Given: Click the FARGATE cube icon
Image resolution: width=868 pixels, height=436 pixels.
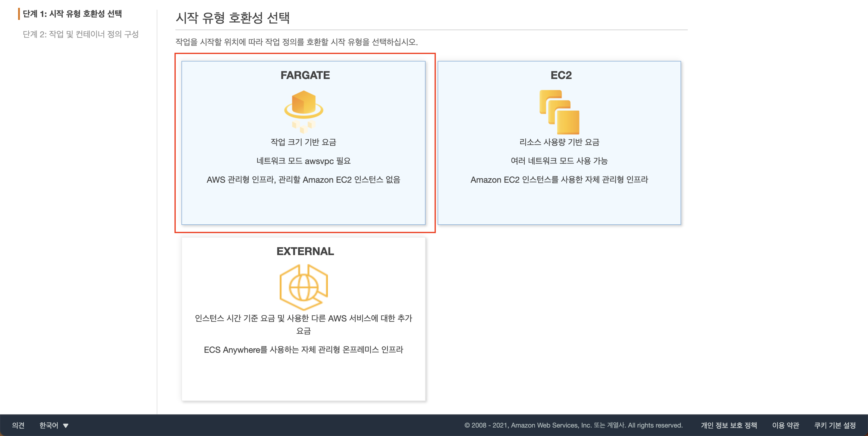Looking at the screenshot, I should click(x=303, y=111).
